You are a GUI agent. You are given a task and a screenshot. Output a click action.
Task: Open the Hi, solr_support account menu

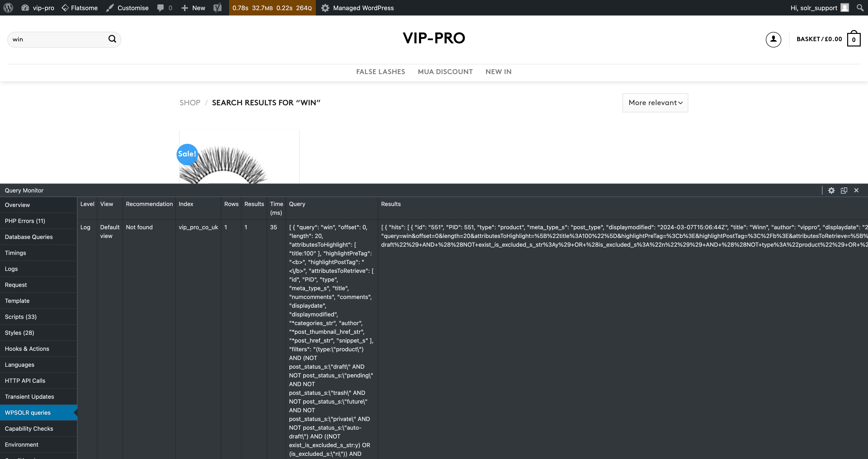pos(820,8)
